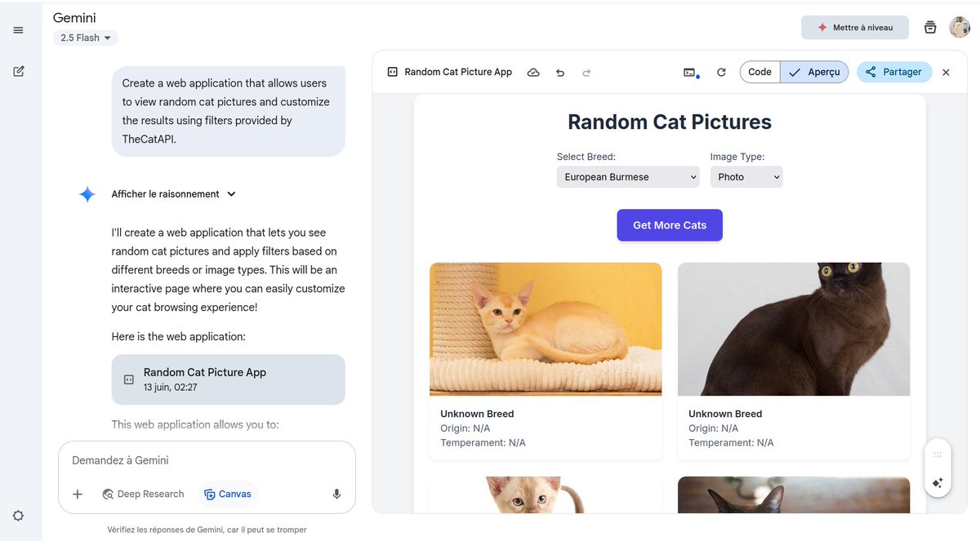Click the floating sparkle edit icon

[938, 483]
